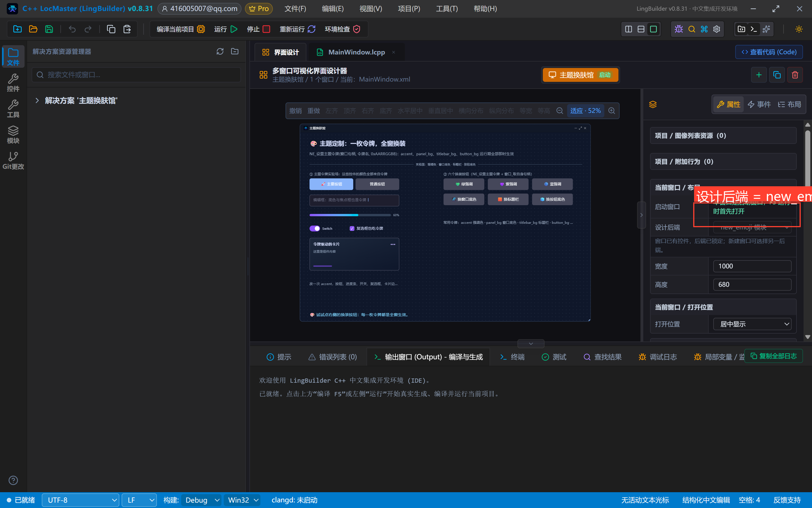
Task: Open folder icon in top toolbar
Action: [x=33, y=29]
